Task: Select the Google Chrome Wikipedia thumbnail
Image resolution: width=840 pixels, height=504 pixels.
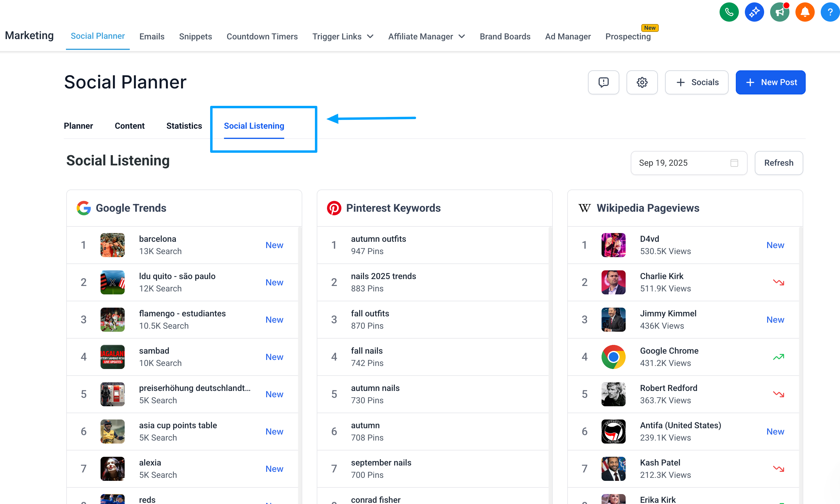Action: point(613,357)
